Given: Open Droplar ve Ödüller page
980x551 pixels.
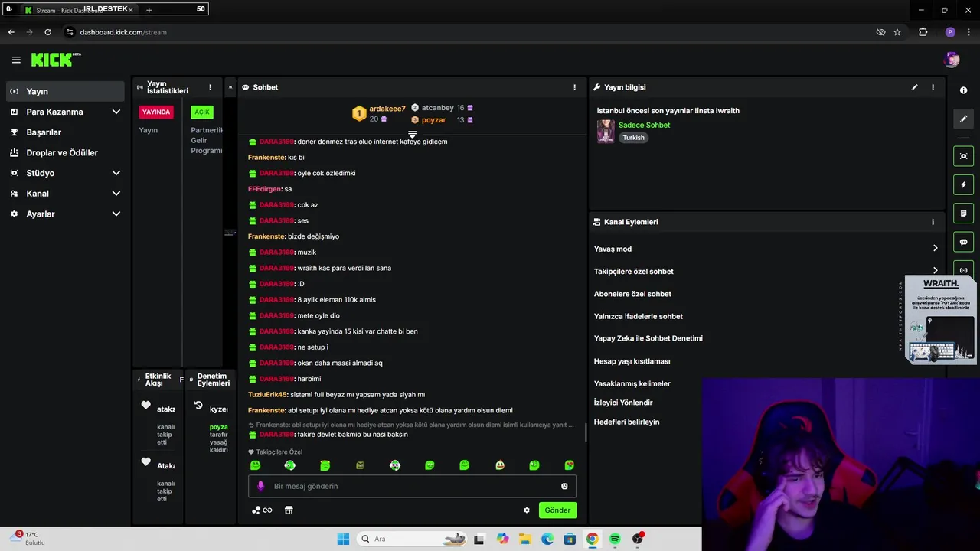Looking at the screenshot, I should tap(65, 152).
